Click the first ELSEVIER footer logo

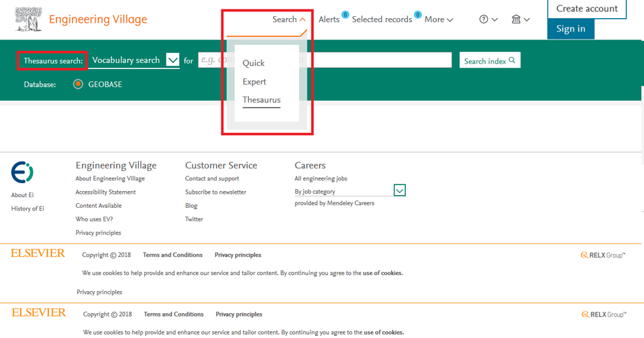click(38, 253)
